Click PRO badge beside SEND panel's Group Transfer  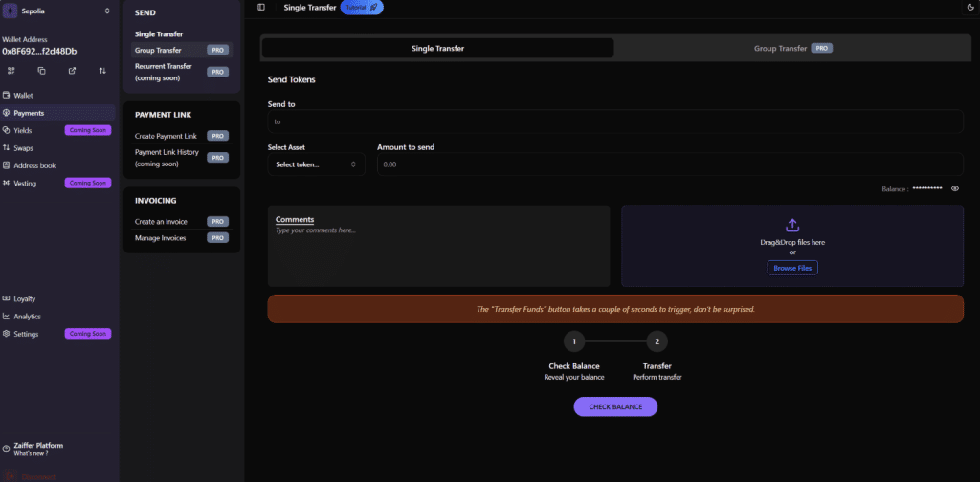pos(217,50)
